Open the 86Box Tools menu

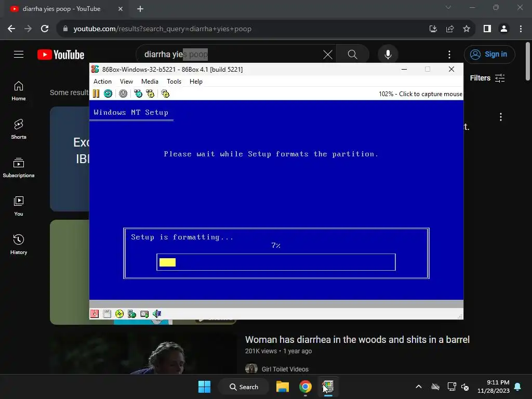[x=174, y=82]
